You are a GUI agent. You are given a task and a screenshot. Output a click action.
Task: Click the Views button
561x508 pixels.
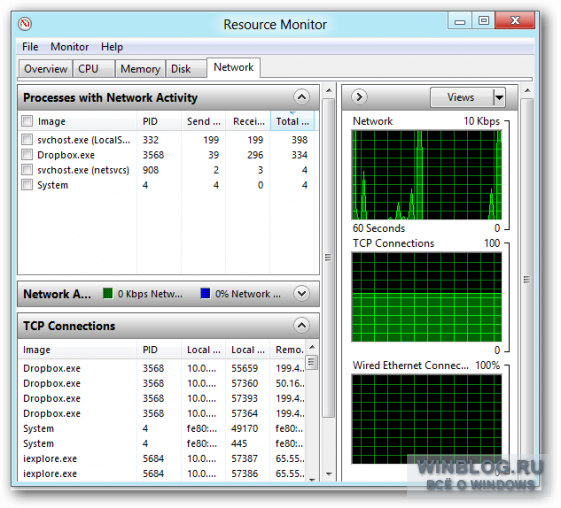pos(461,97)
